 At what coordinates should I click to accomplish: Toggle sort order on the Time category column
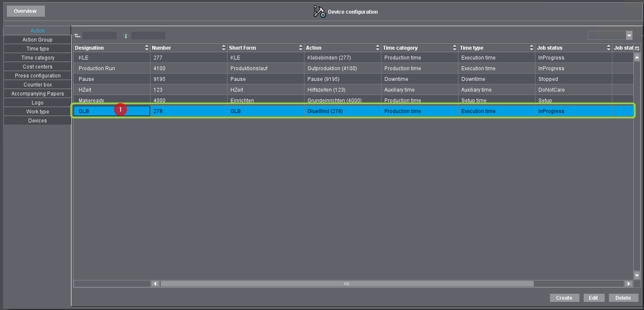pos(454,48)
